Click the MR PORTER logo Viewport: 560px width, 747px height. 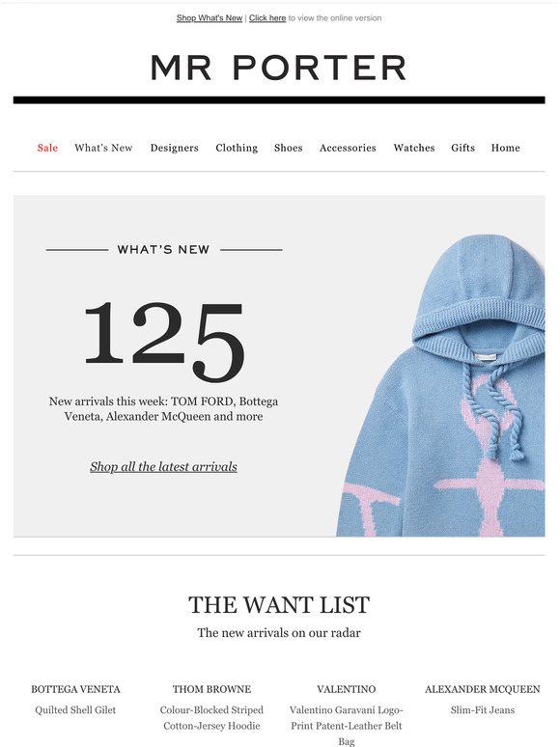coord(279,68)
